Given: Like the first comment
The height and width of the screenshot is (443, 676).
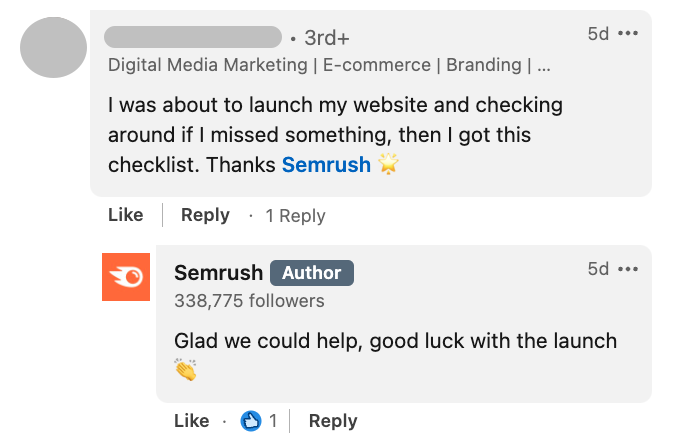Looking at the screenshot, I should (x=125, y=215).
